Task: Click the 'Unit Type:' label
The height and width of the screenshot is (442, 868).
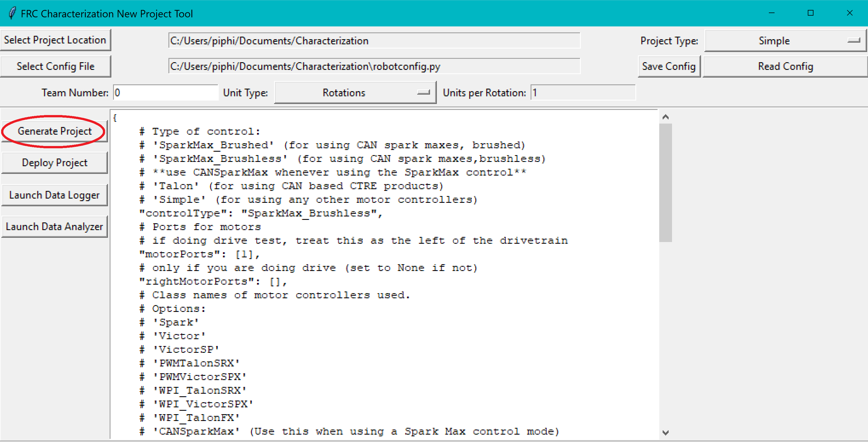Action: pyautogui.click(x=245, y=93)
